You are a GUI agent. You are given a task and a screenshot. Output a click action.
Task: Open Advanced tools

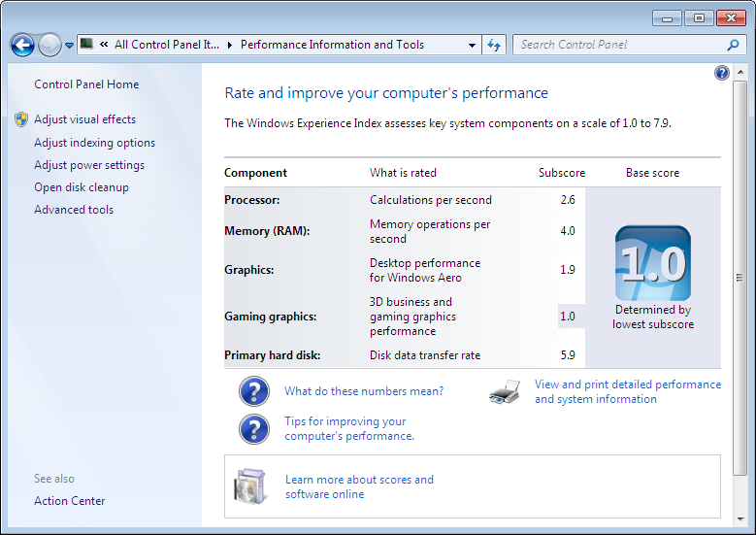click(x=74, y=210)
